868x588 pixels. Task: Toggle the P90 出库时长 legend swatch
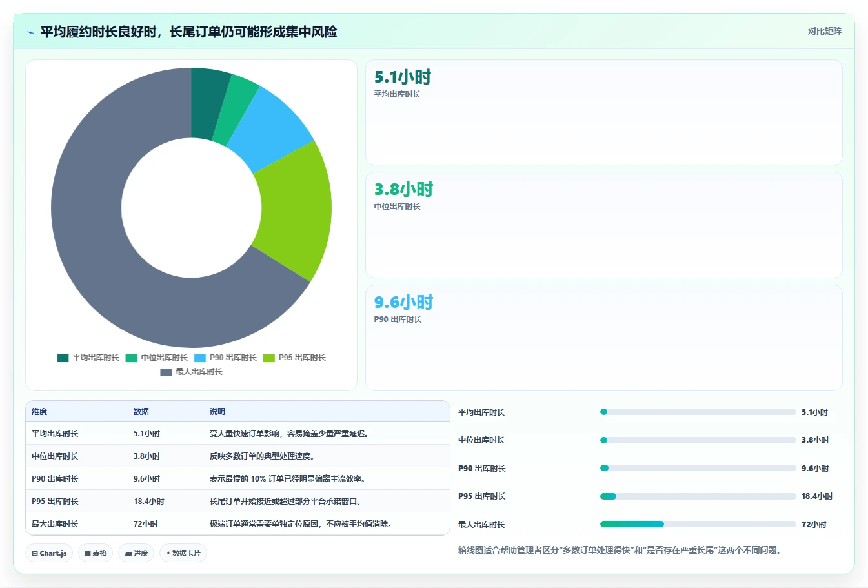coord(200,358)
